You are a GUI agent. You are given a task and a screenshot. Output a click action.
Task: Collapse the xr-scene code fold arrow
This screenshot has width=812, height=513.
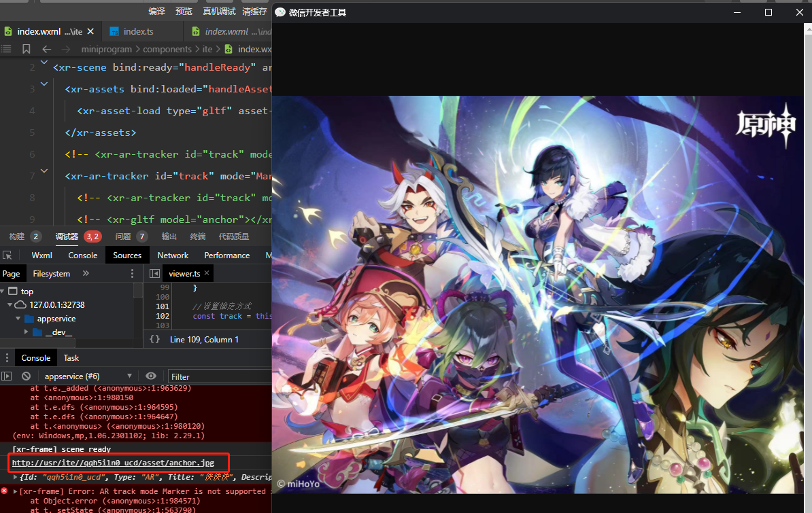(x=44, y=62)
